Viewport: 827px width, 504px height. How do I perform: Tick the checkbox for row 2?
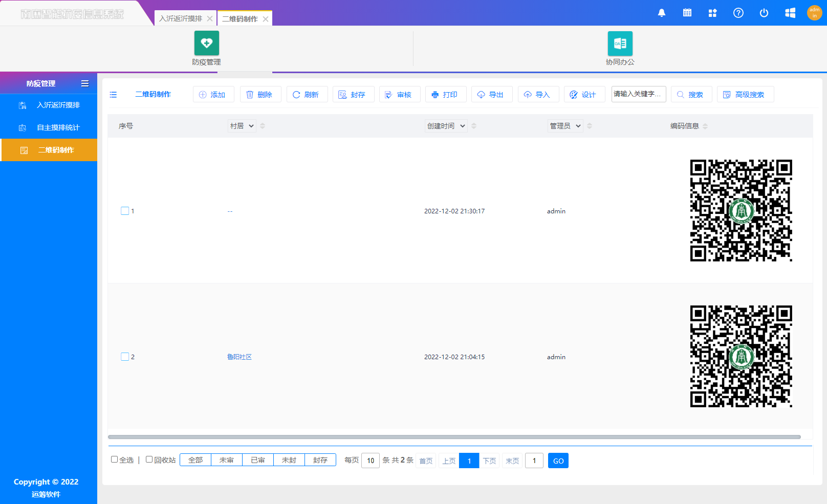(x=125, y=357)
